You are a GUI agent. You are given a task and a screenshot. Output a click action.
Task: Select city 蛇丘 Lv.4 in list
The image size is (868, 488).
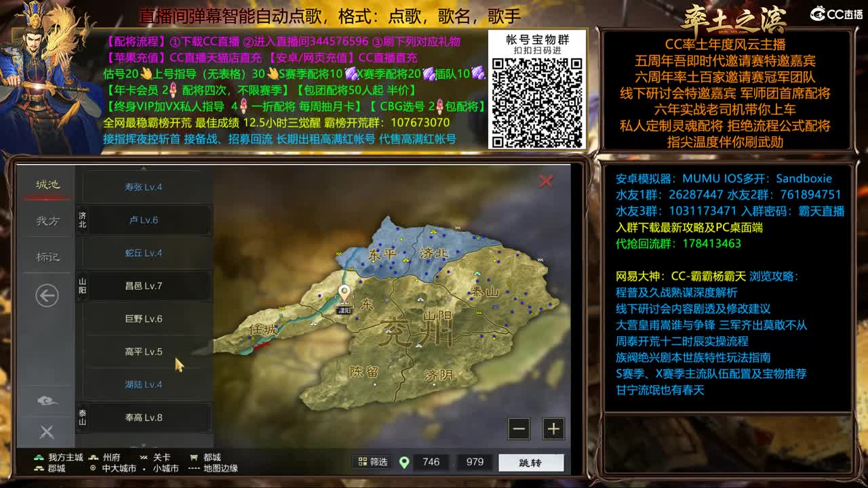pos(143,253)
